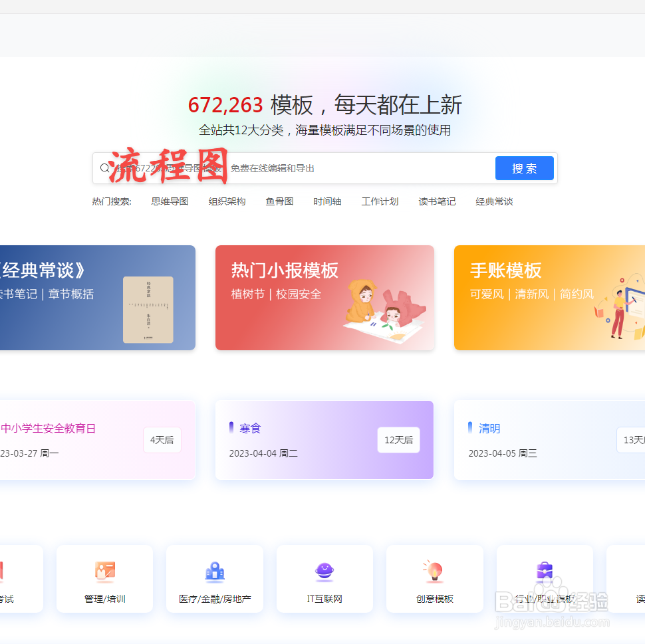The image size is (645, 644).
Task: Select hot search 鱼骨图
Action: click(279, 201)
